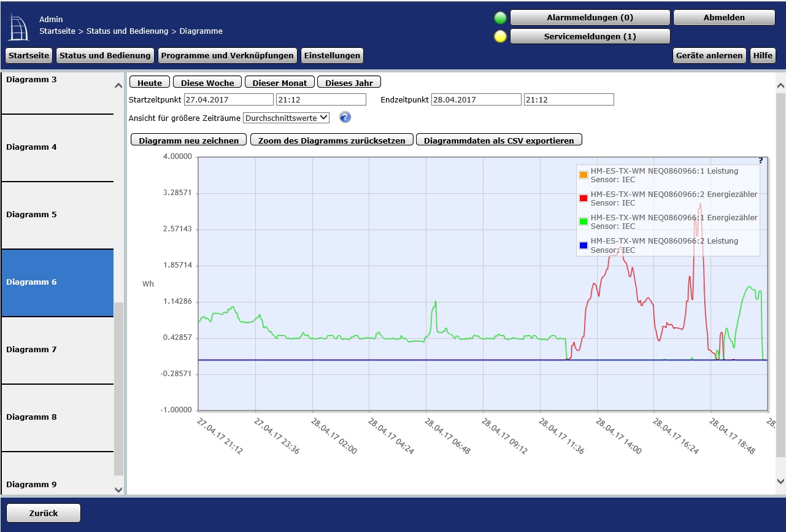786x532 pixels.
Task: Open Alarmmeldungen (0)
Action: [x=590, y=18]
